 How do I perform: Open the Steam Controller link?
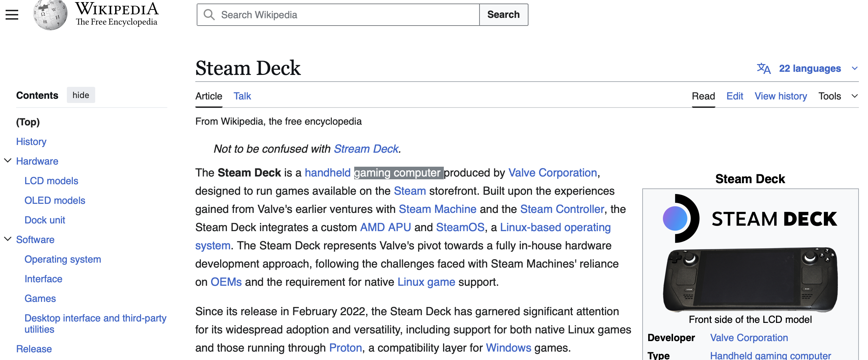562,209
